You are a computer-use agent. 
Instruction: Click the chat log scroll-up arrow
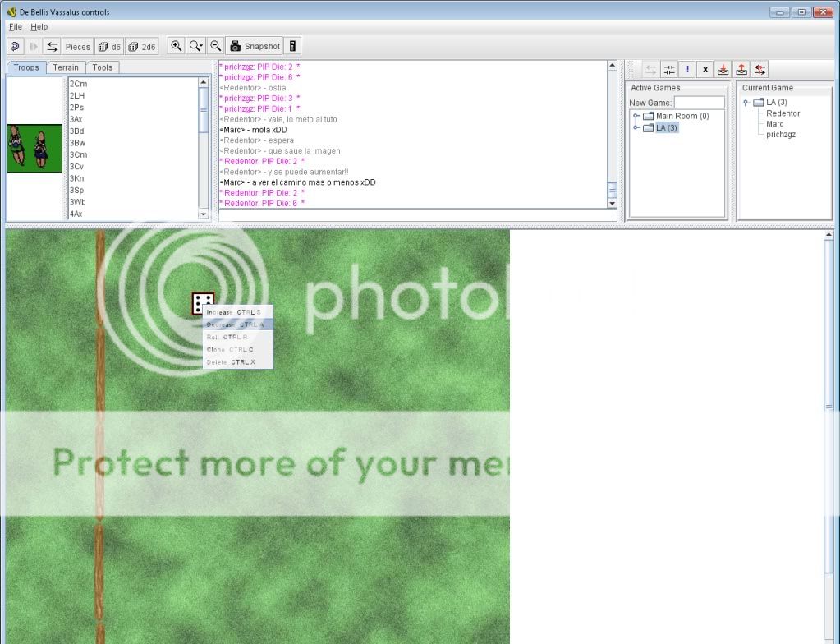[612, 66]
